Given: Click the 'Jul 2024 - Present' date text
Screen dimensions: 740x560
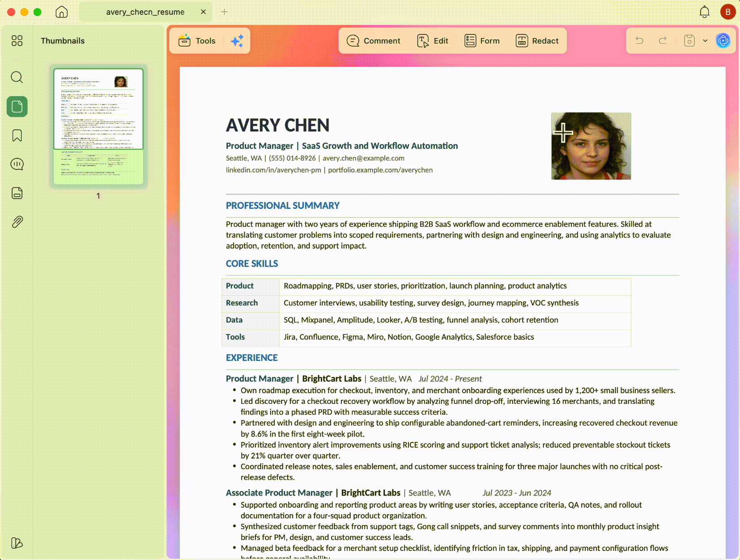Looking at the screenshot, I should coord(450,379).
